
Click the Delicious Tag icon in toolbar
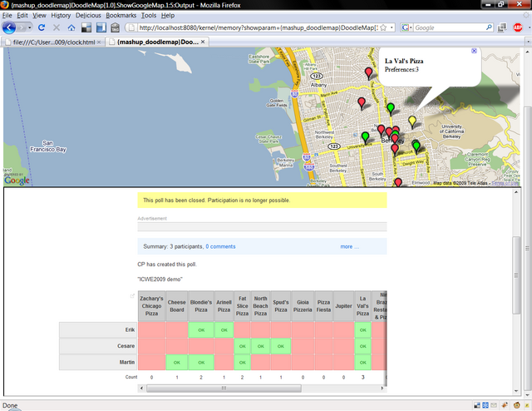click(116, 27)
